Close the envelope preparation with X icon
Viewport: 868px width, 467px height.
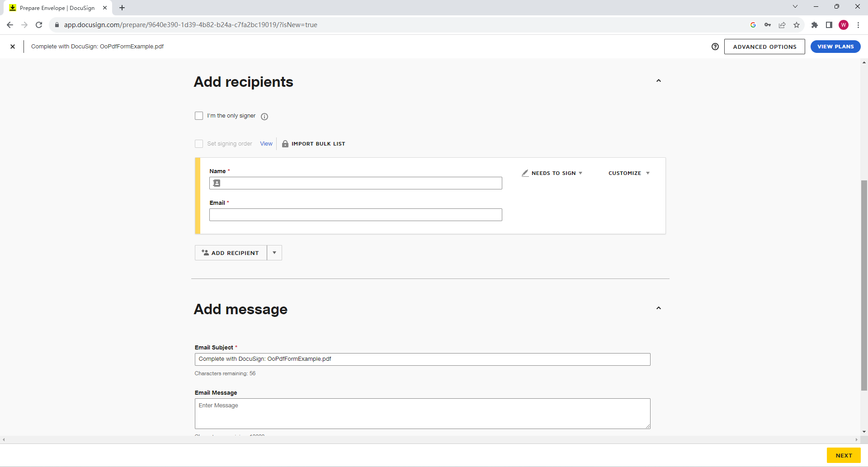[13, 47]
